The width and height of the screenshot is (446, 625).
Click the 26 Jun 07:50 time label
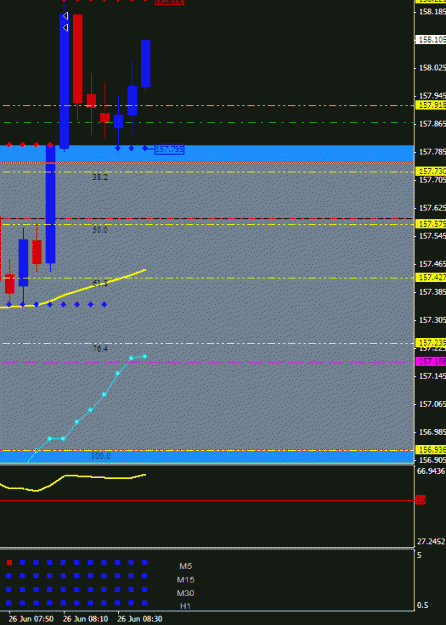(31, 619)
